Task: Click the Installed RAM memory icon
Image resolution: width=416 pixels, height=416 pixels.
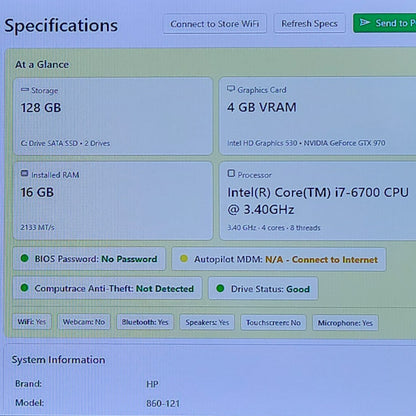Action: pos(24,173)
